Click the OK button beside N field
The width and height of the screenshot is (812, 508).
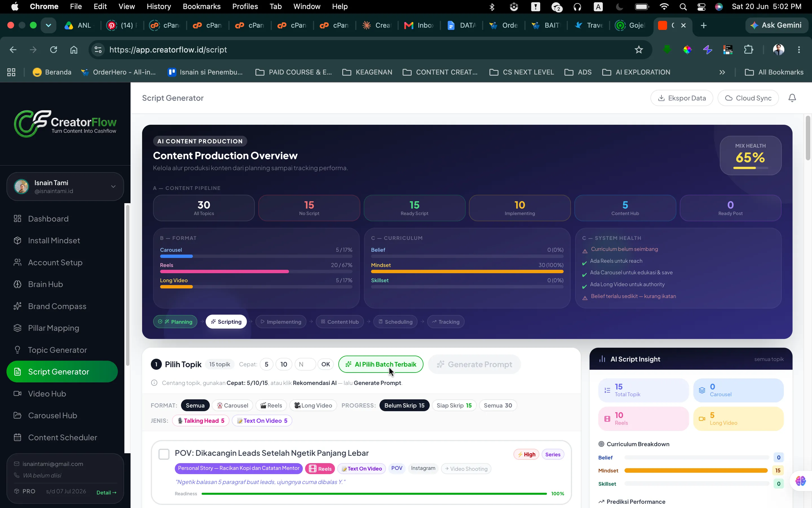pyautogui.click(x=325, y=364)
